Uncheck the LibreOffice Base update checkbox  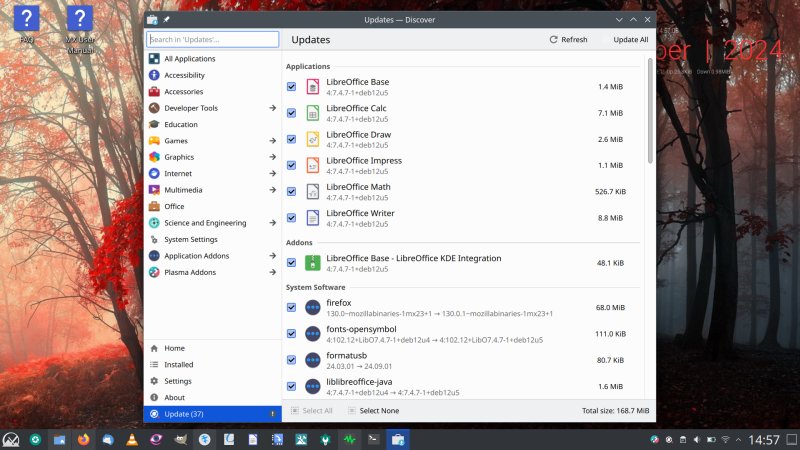pos(291,87)
